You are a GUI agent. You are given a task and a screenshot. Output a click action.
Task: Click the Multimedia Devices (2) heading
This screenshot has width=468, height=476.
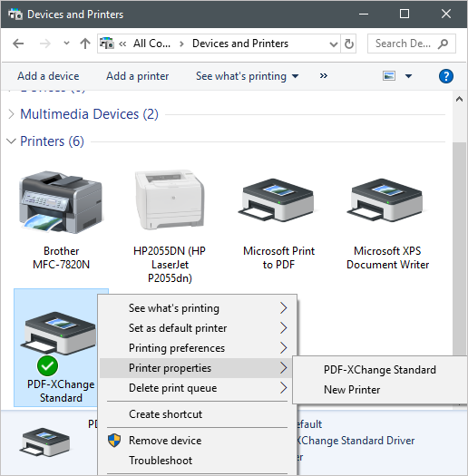click(89, 114)
